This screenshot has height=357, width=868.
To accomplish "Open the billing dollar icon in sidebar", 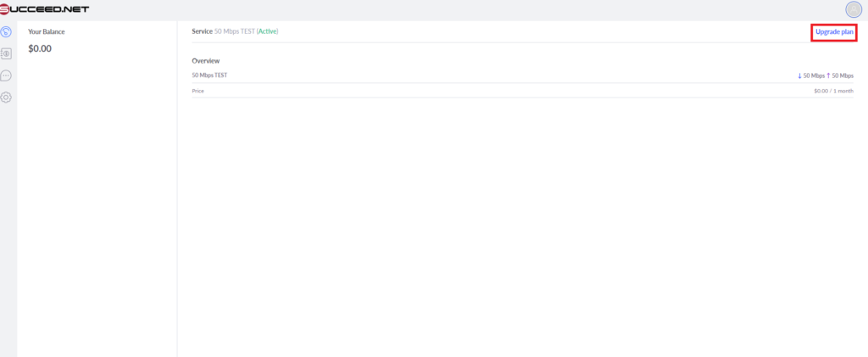I will (x=6, y=53).
